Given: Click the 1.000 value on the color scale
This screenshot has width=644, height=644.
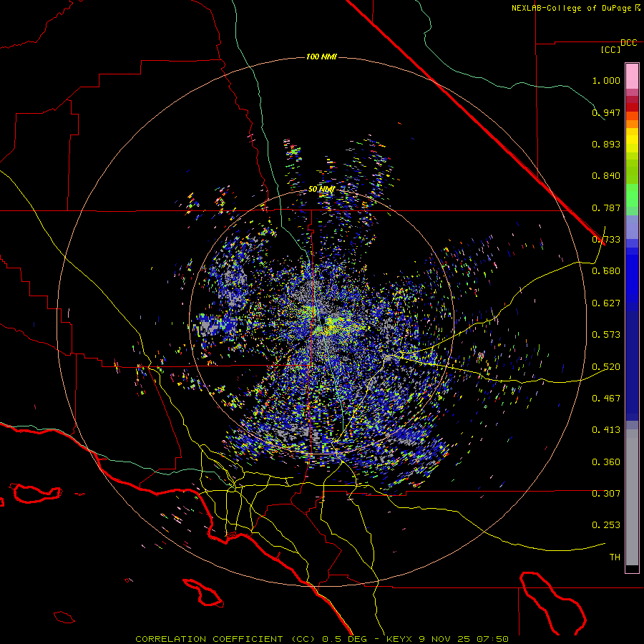Looking at the screenshot, I should (606, 80).
